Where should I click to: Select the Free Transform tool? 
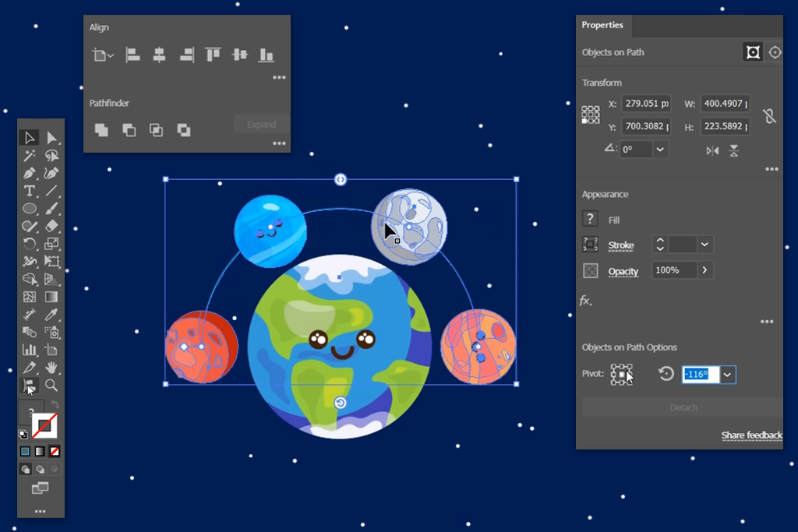click(51, 262)
